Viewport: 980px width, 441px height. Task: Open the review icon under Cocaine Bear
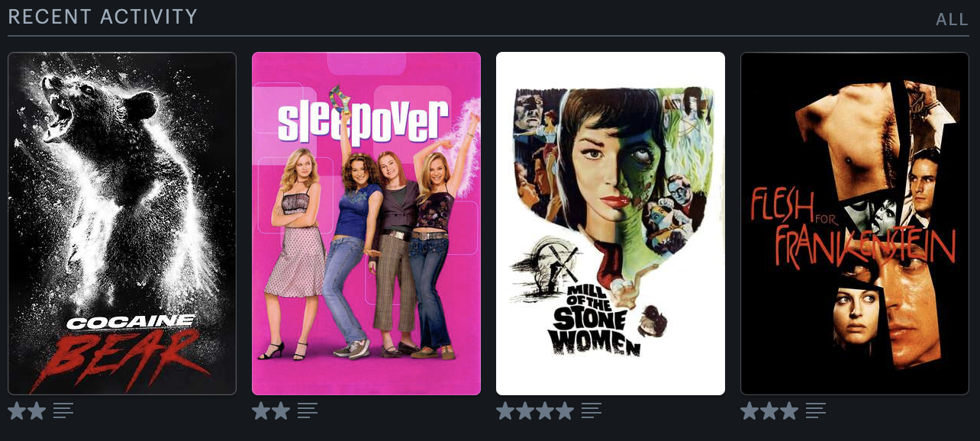pos(63,411)
